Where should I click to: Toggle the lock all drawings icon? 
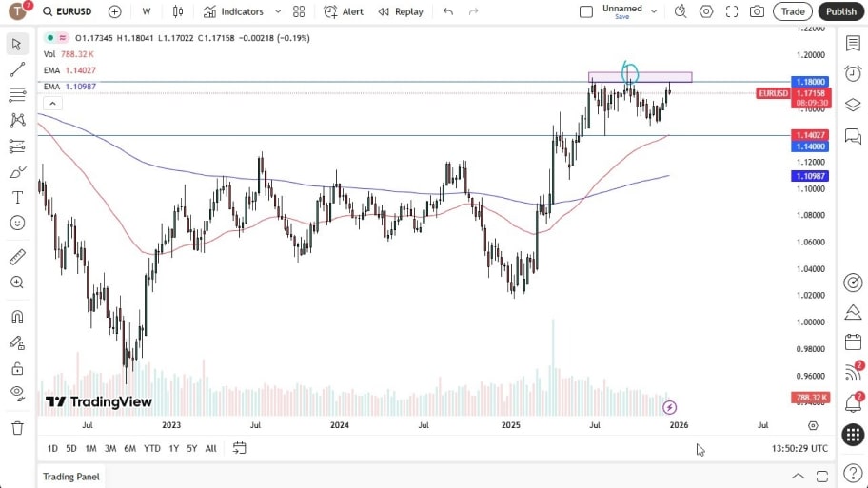[17, 368]
